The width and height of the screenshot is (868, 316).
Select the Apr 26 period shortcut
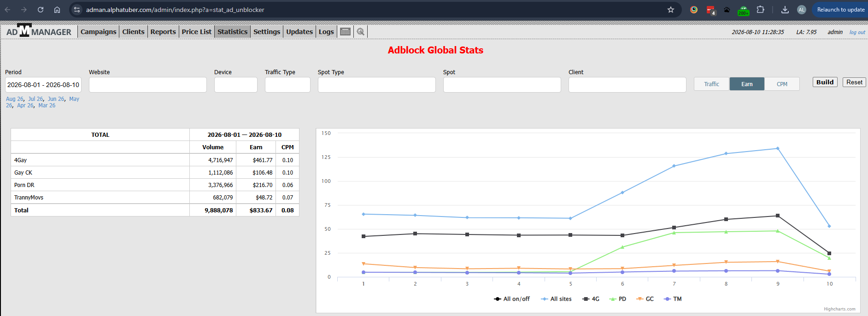tap(25, 105)
